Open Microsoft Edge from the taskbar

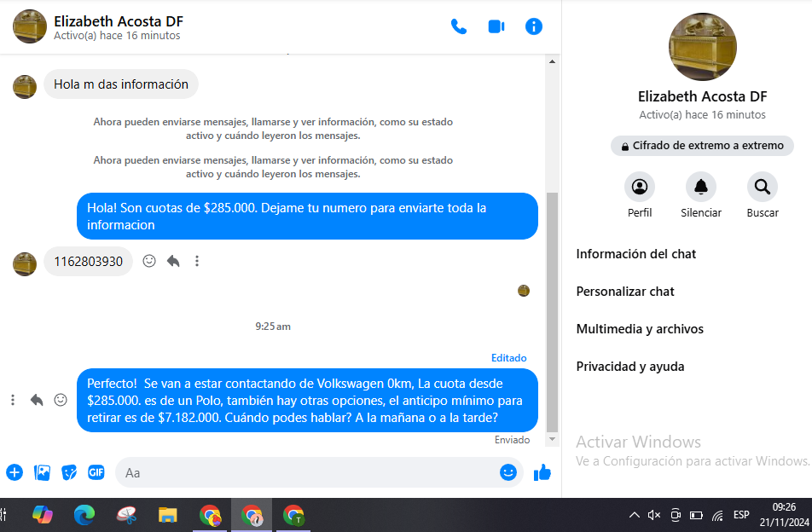click(x=84, y=515)
